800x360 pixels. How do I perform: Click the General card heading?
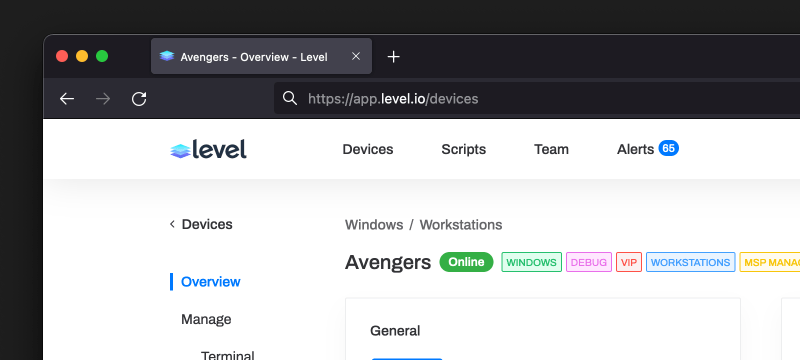point(395,331)
